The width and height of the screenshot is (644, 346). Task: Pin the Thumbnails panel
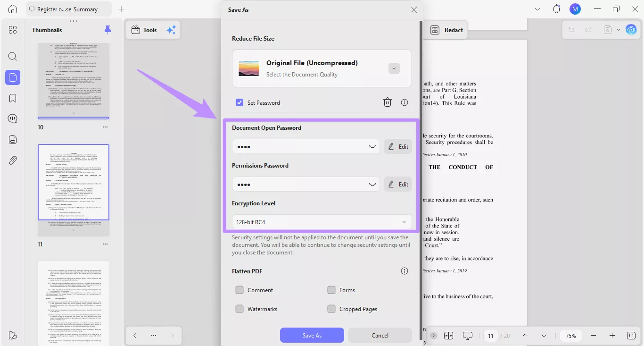pyautogui.click(x=108, y=30)
